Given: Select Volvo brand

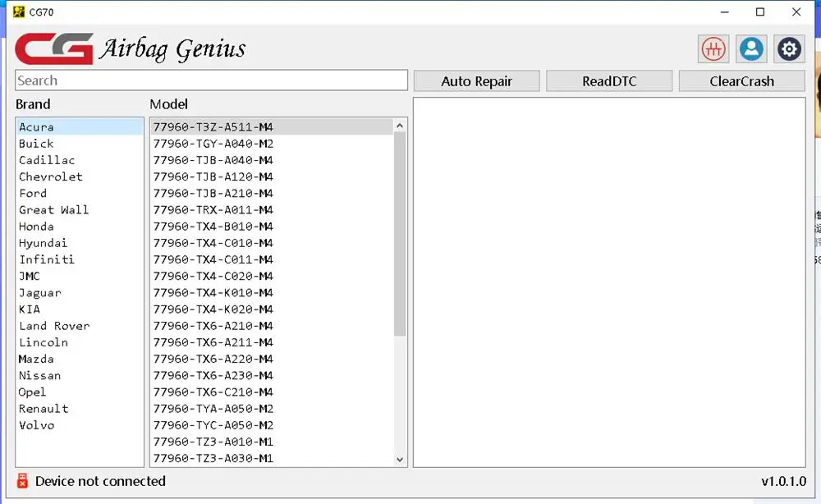Looking at the screenshot, I should (x=79, y=425).
